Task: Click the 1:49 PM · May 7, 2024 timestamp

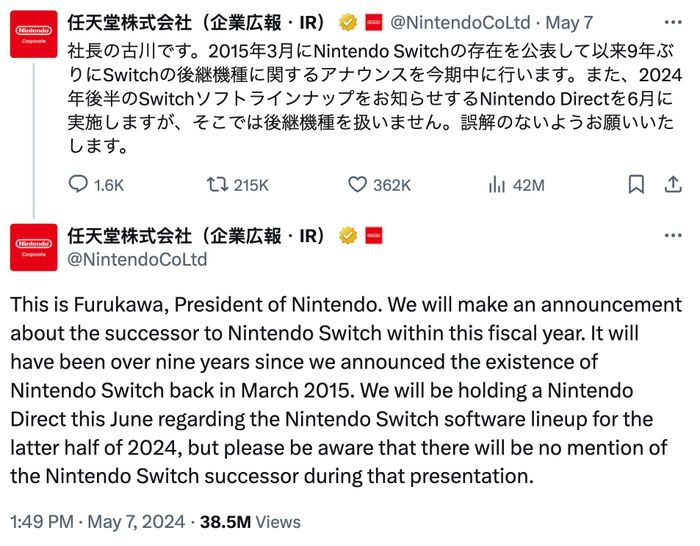Action: tap(98, 522)
